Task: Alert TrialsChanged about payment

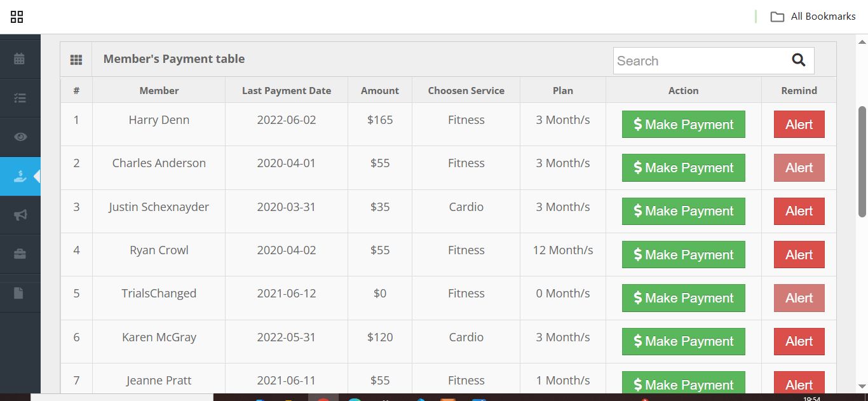Action: click(799, 298)
